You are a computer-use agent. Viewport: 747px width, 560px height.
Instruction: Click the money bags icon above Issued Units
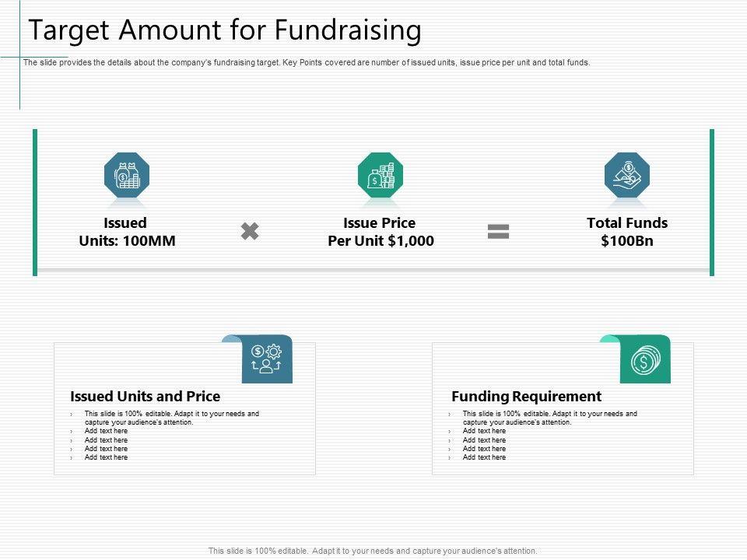point(127,175)
